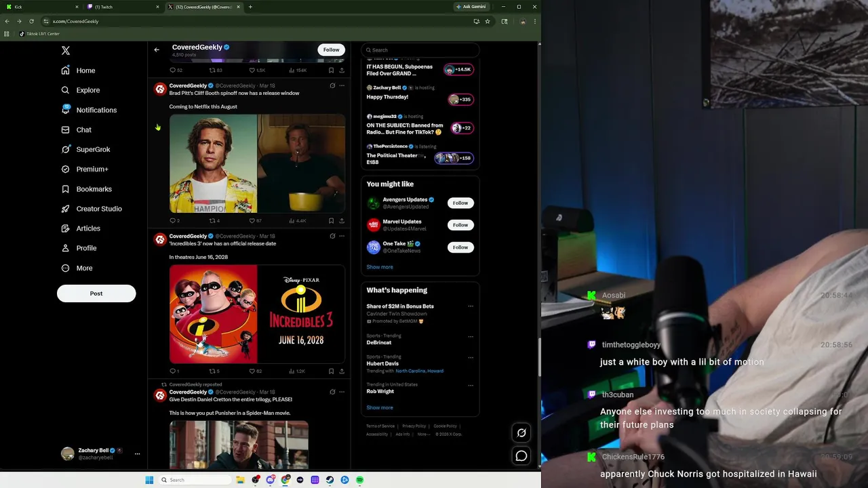
Task: Reply to Incredibles 3 post
Action: [x=174, y=371]
